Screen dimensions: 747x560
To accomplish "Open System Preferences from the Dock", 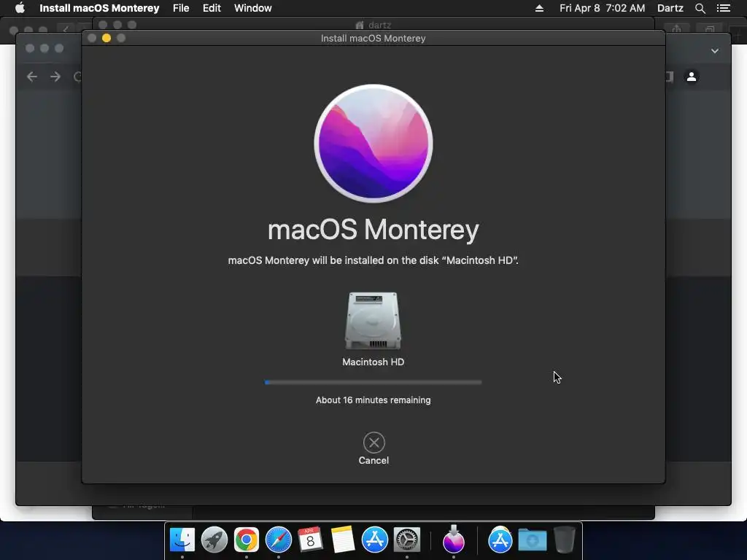I will point(406,540).
